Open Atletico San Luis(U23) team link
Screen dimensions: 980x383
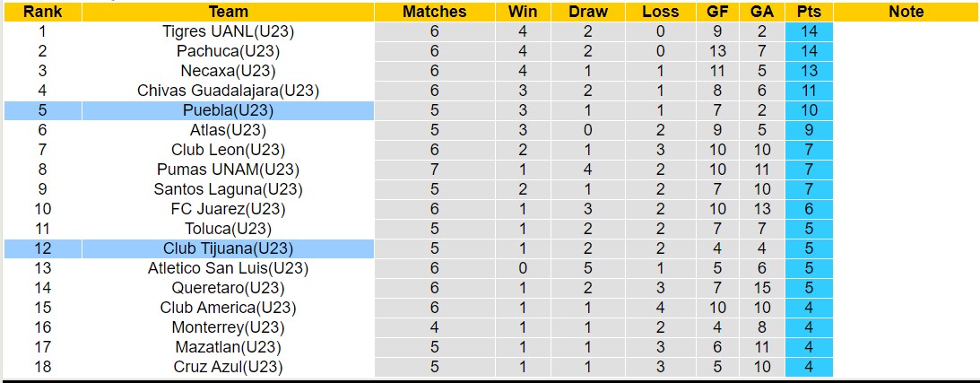point(228,268)
